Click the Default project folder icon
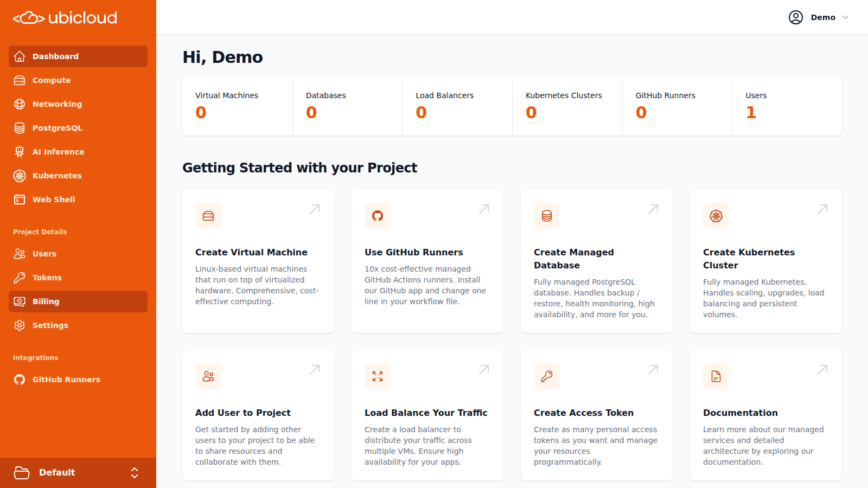 (22, 473)
